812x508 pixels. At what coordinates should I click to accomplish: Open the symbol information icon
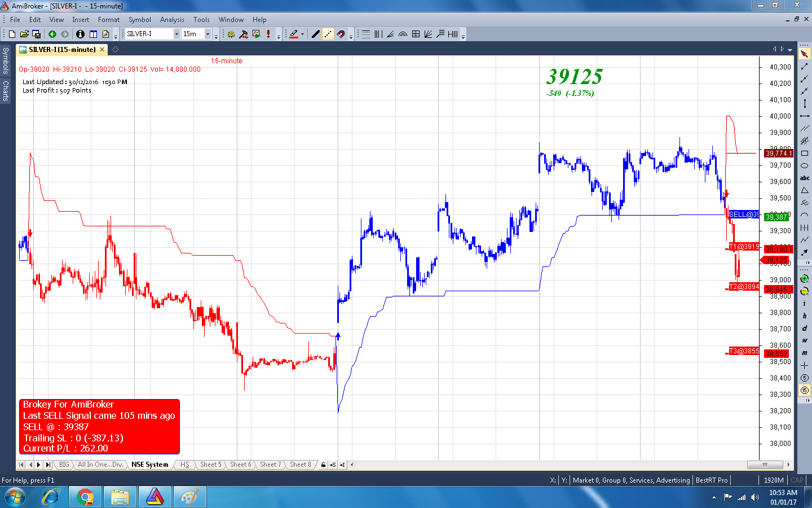click(x=80, y=34)
